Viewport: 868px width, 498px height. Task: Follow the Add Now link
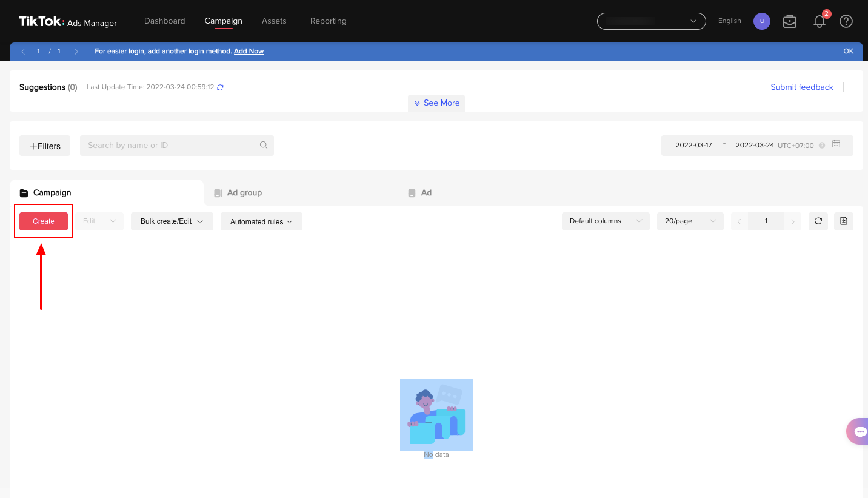tap(249, 52)
